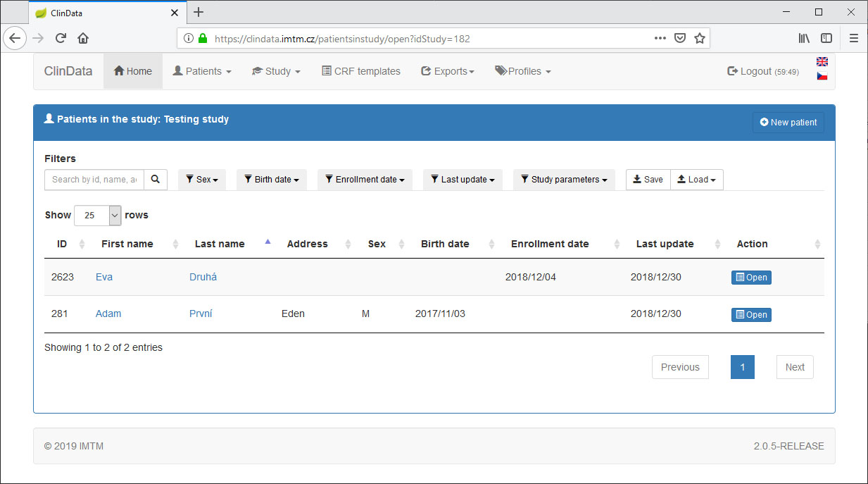Click the first name link Adam
This screenshot has height=484, width=868.
pos(108,314)
